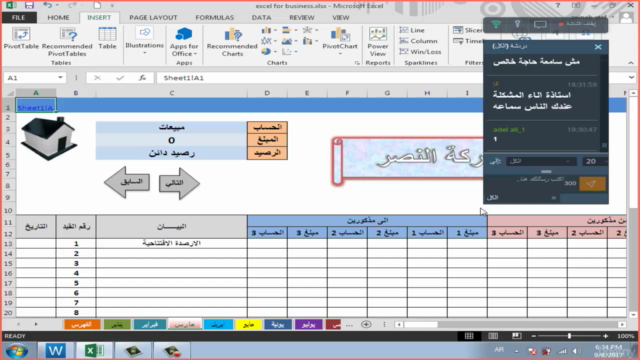640x360 pixels.
Task: Open the يوليو purple sheet tab
Action: tap(309, 324)
